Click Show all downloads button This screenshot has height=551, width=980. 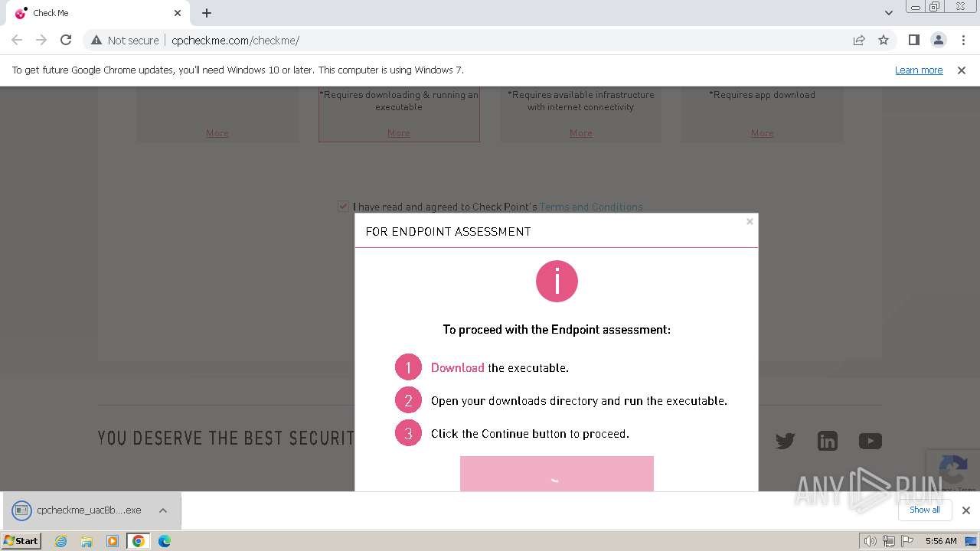point(925,510)
